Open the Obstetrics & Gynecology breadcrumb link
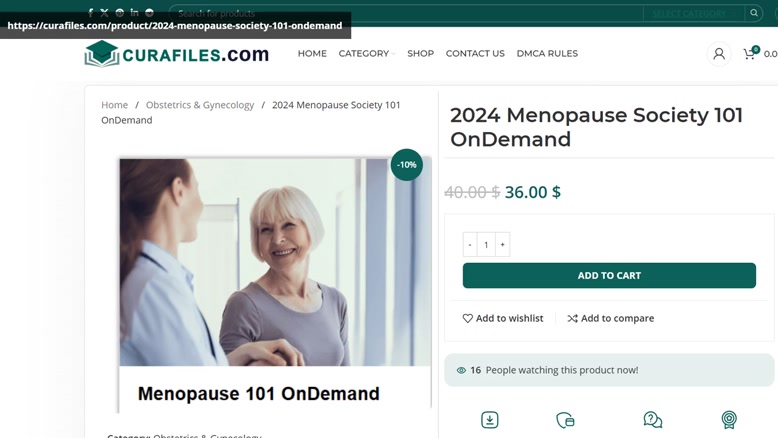 pyautogui.click(x=200, y=105)
